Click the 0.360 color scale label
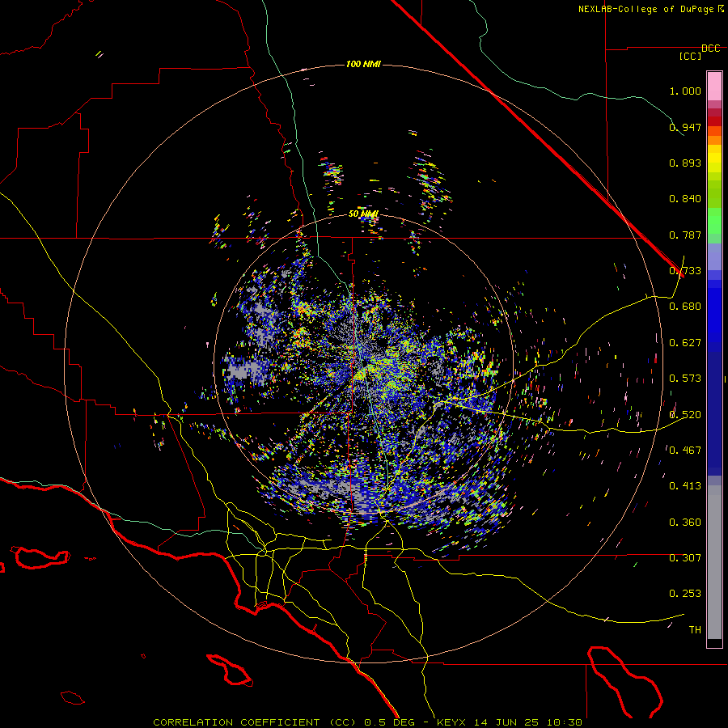728x728 pixels. pos(685,523)
